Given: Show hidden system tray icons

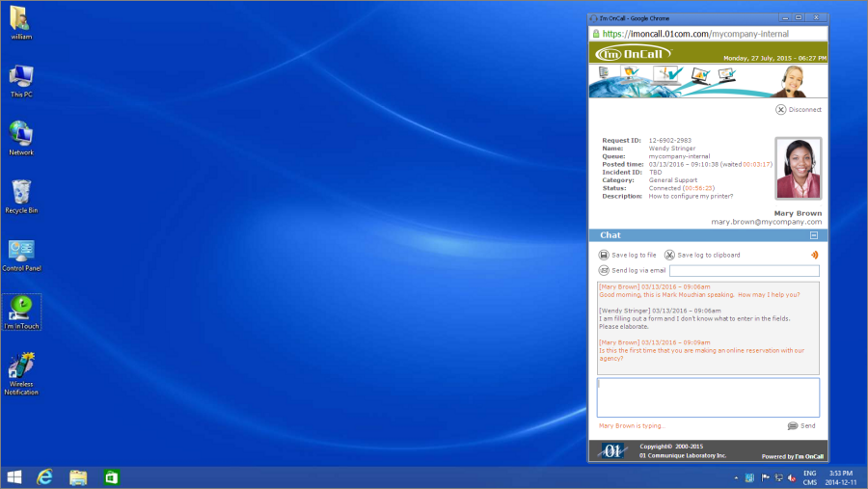Looking at the screenshot, I should [736, 477].
